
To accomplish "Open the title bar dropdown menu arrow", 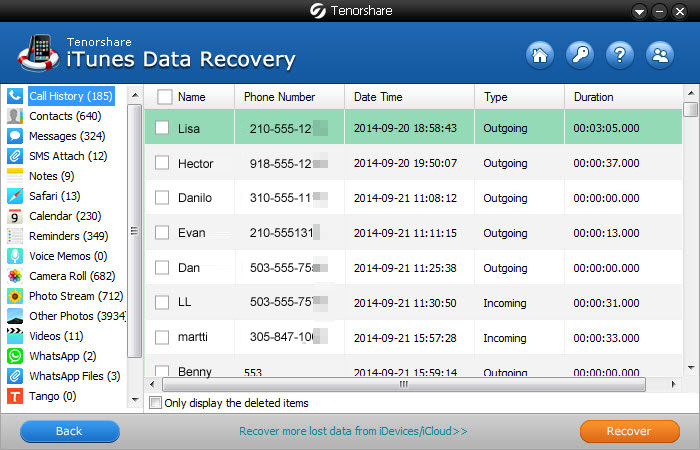I will click(x=639, y=12).
